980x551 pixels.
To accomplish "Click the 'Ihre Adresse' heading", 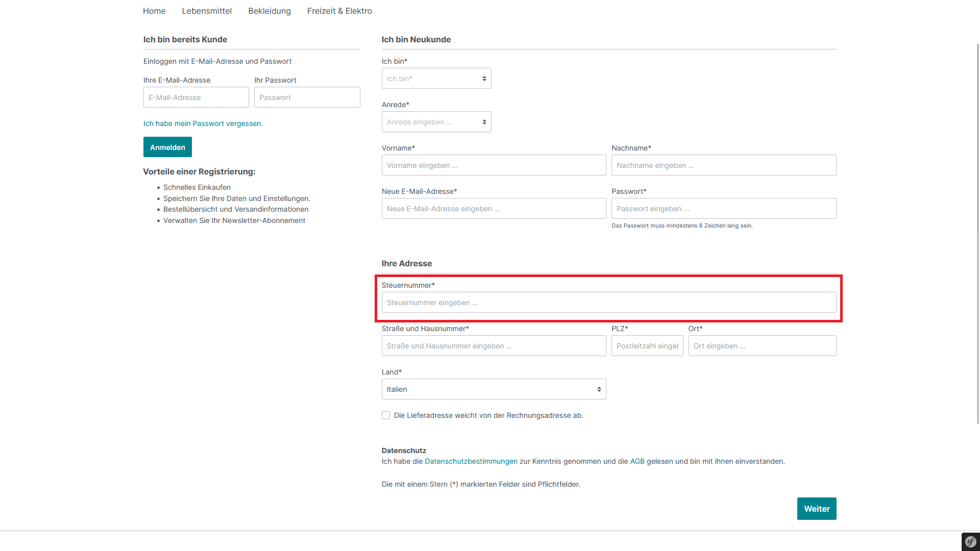I will [x=407, y=263].
